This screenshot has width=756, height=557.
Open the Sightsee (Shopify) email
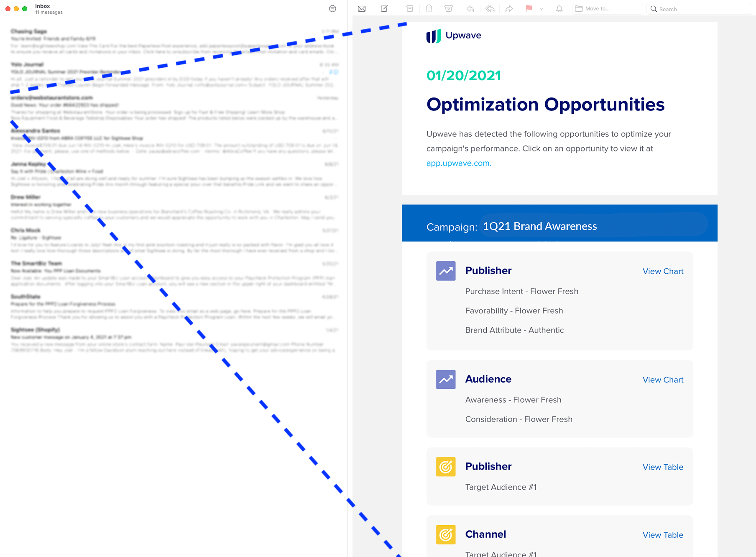(x=174, y=340)
